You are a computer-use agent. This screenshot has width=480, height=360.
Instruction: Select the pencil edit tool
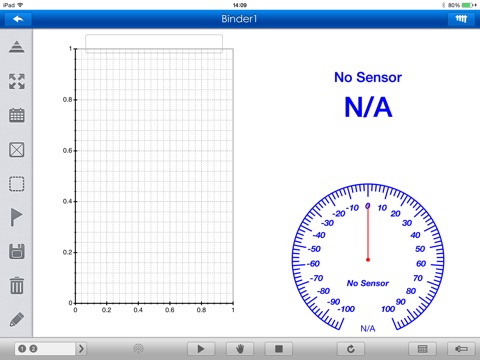click(17, 320)
